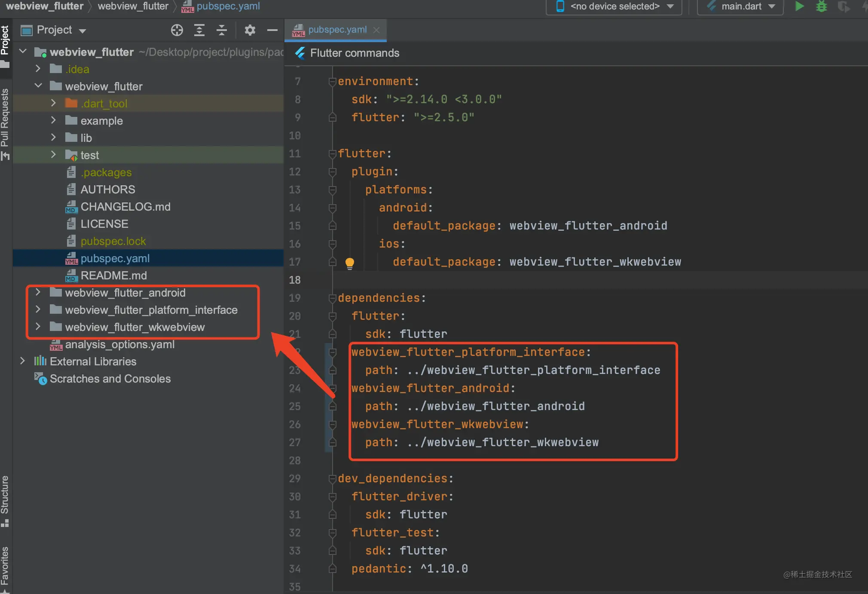
Task: Select analysis_options.yaml file
Action: [x=119, y=344]
